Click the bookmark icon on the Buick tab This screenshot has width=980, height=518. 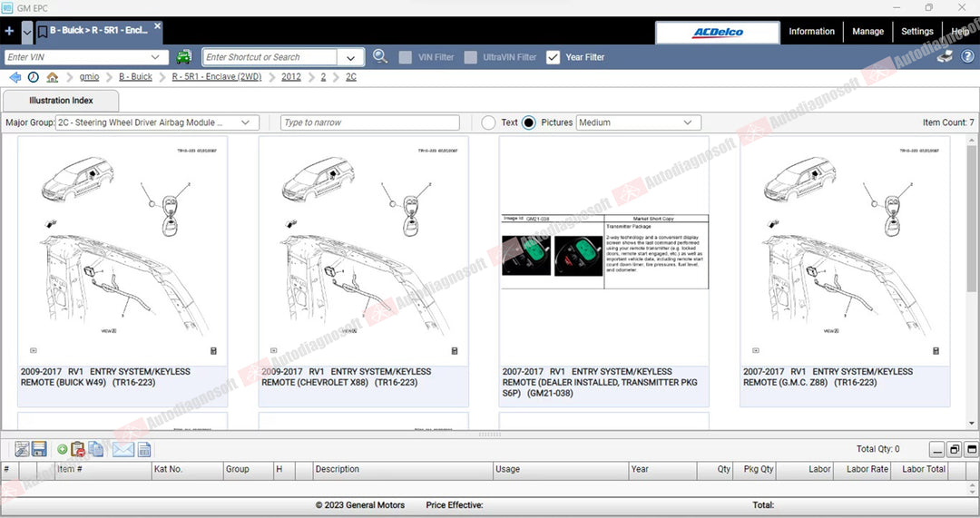(x=43, y=31)
